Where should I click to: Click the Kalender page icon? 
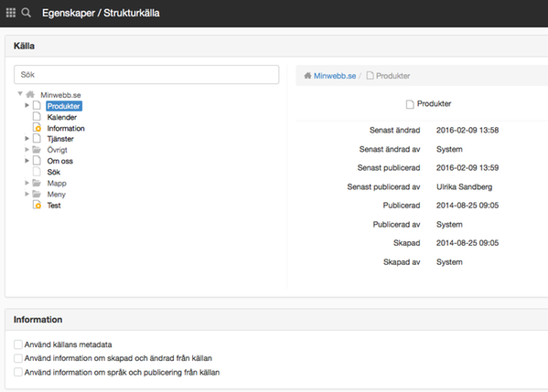pos(37,117)
